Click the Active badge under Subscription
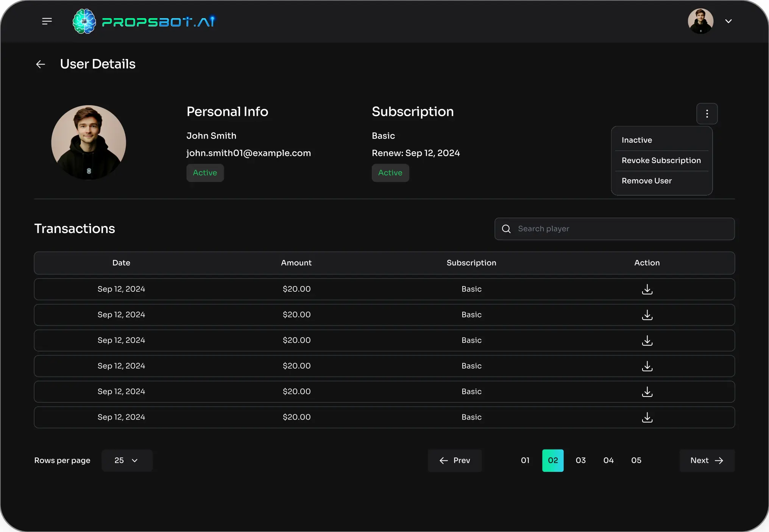This screenshot has width=769, height=532. tap(390, 173)
